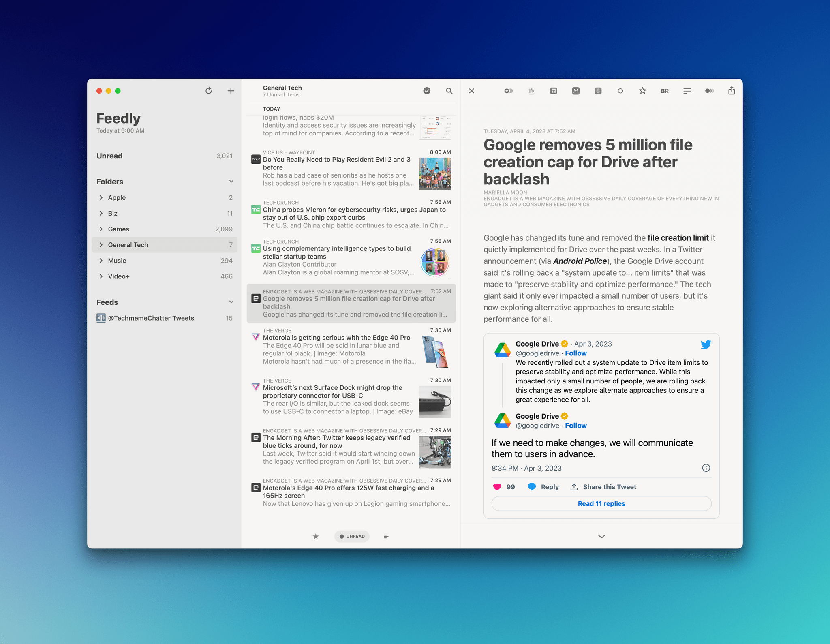Click the General Tech list header title
This screenshot has height=644, width=830.
pos(282,88)
